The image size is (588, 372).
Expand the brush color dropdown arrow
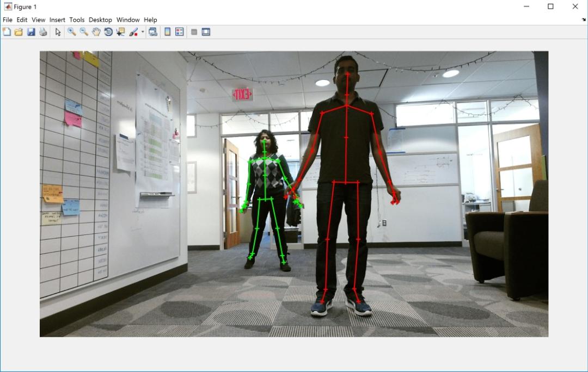(143, 32)
